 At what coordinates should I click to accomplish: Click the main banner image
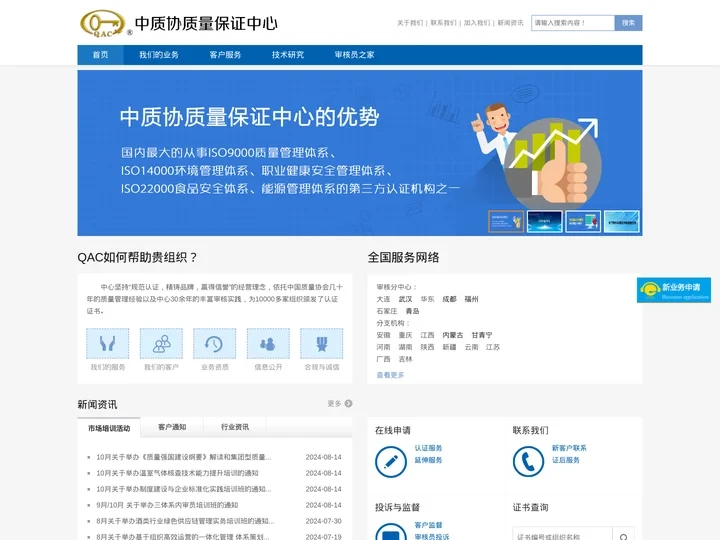click(x=360, y=153)
